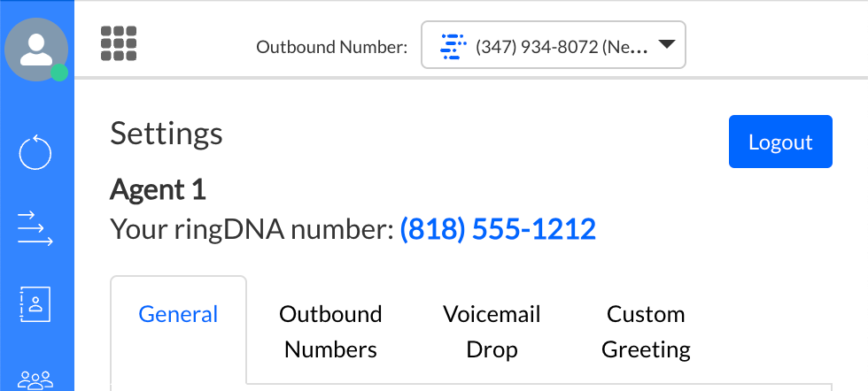Select the (347) 934-8072 outbound number field
Image resolution: width=868 pixels, height=391 pixels.
562,46
